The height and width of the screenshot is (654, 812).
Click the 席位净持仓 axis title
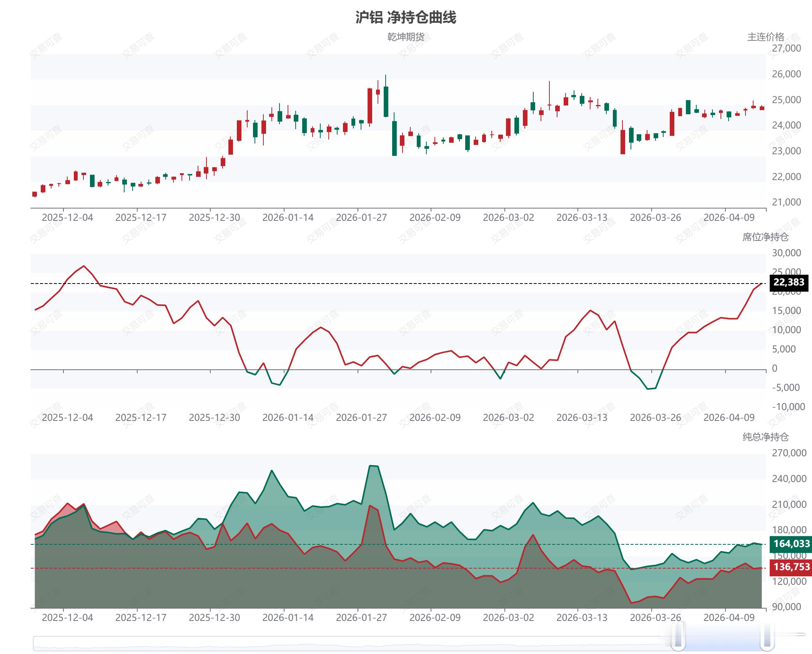click(x=765, y=237)
